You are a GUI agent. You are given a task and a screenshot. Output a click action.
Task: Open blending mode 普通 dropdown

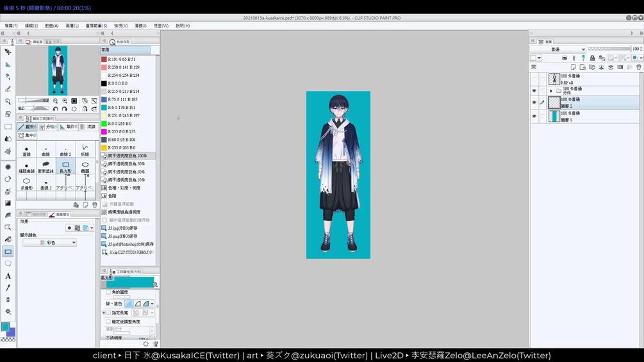pyautogui.click(x=557, y=49)
